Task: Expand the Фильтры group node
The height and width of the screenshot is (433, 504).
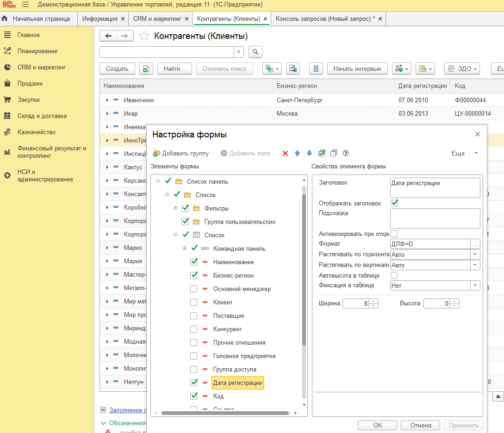Action: pyautogui.click(x=175, y=208)
